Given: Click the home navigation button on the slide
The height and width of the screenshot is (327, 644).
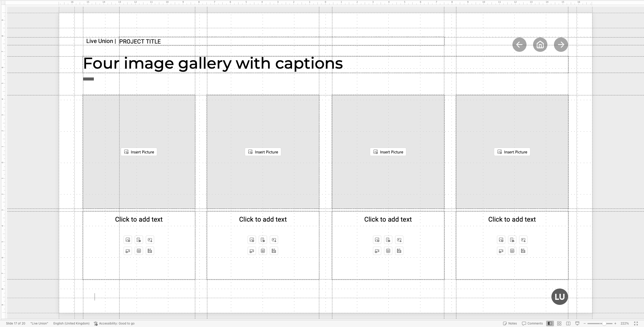Looking at the screenshot, I should click(x=540, y=45).
